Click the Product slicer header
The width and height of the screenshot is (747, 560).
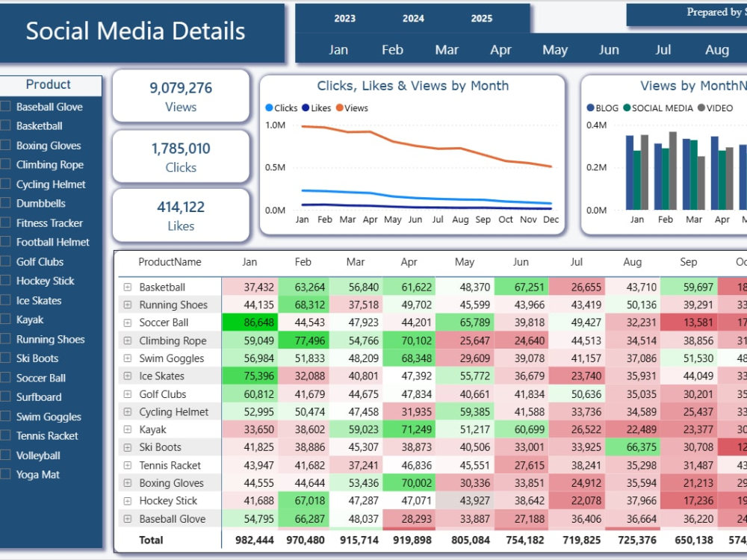[x=48, y=85]
